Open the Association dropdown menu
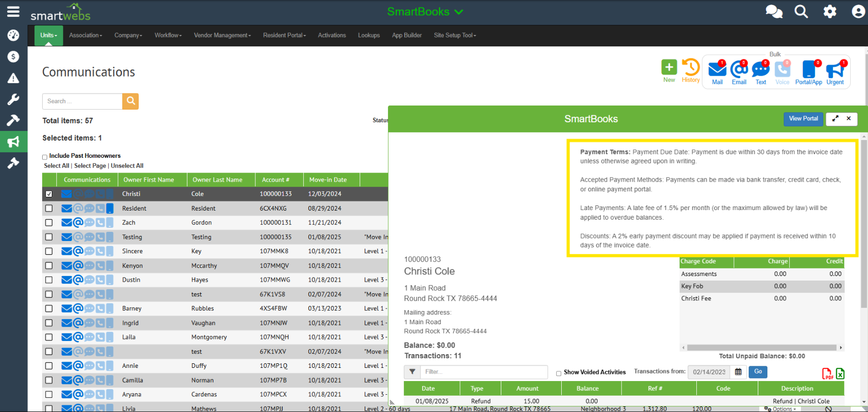Image resolution: width=868 pixels, height=412 pixels. 85,36
